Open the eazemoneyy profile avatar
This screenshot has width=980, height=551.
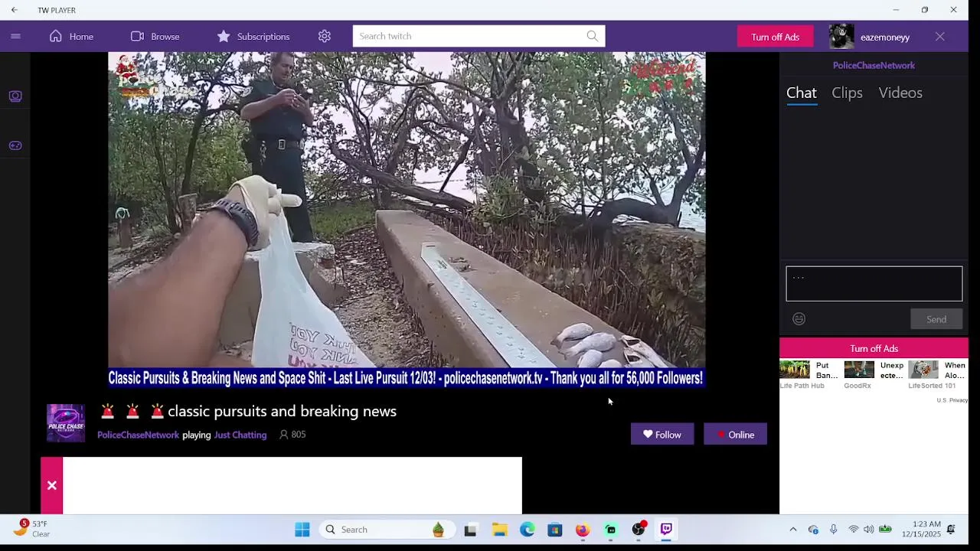pos(841,37)
